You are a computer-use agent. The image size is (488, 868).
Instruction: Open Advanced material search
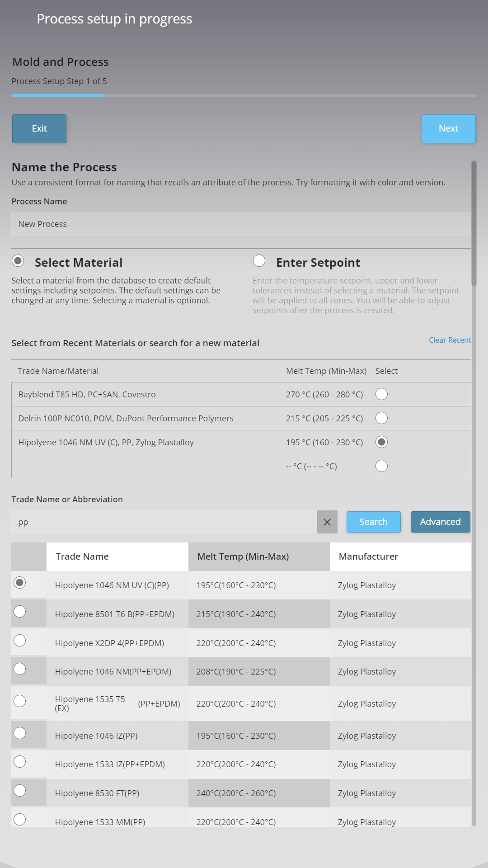(440, 522)
